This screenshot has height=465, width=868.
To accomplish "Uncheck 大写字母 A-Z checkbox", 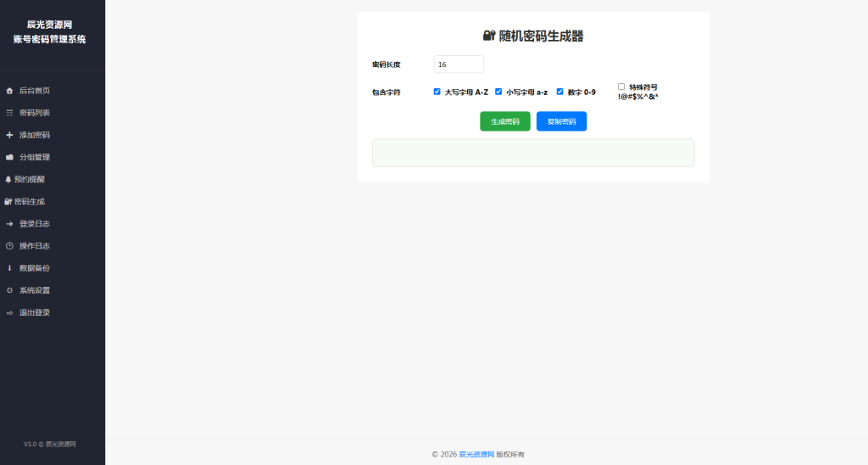I will pos(437,92).
